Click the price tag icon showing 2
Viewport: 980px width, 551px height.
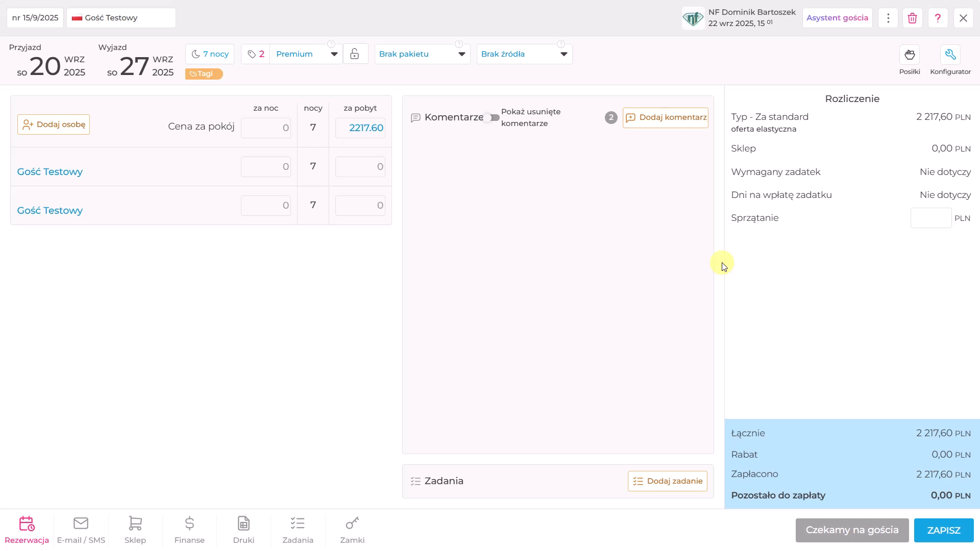coord(256,54)
